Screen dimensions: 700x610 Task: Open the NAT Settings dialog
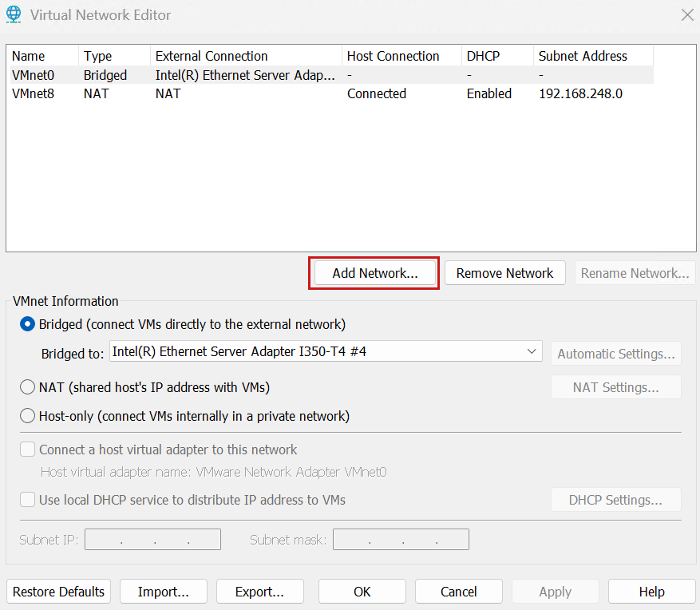click(615, 386)
